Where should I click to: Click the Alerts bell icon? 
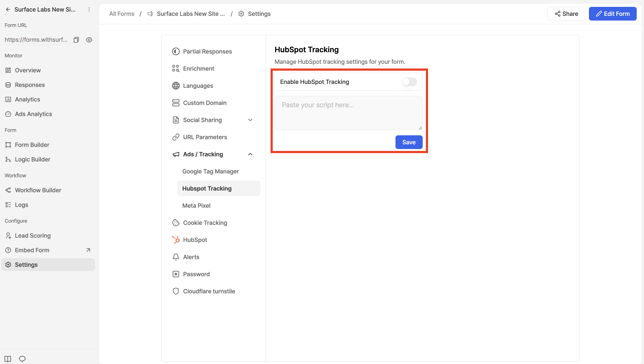point(176,257)
